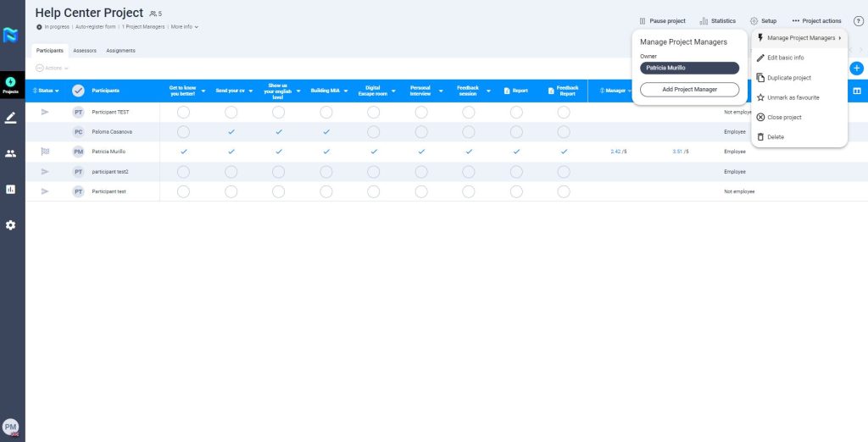Open the Projects section in sidebar
This screenshot has height=442, width=868.
[10, 85]
